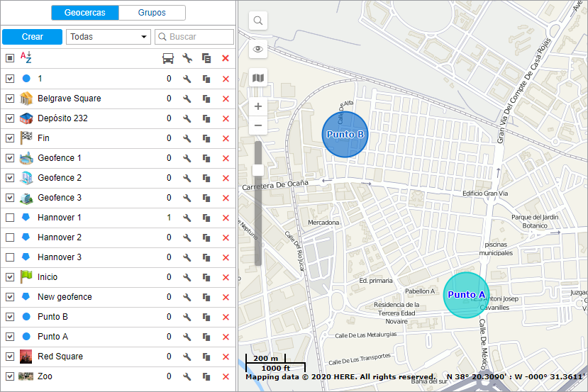Viewport: 588px width, 392px height.
Task: Zoom in on the map
Action: (258, 106)
